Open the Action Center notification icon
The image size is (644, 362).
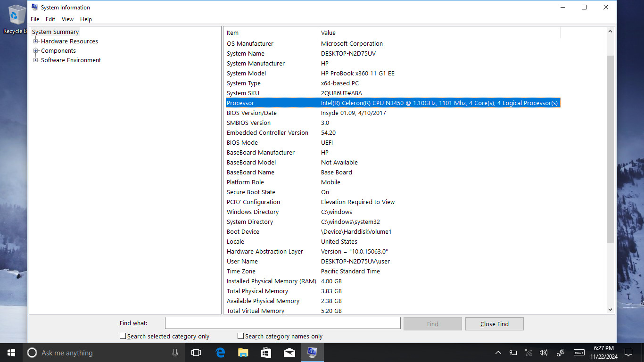tap(628, 353)
